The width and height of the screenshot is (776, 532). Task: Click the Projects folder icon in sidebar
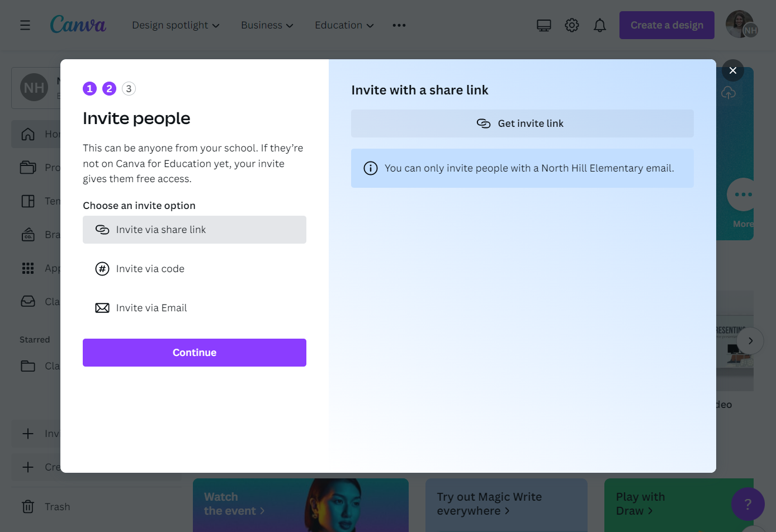[x=28, y=167]
